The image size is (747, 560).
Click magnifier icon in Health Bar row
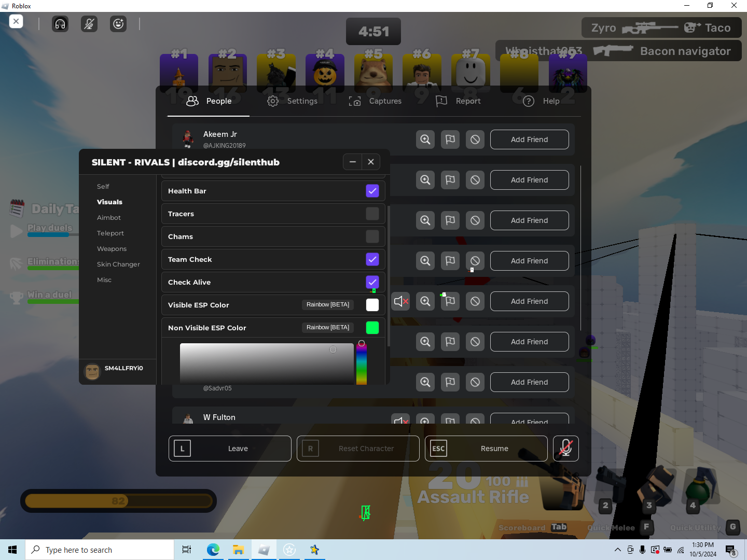[x=425, y=180]
